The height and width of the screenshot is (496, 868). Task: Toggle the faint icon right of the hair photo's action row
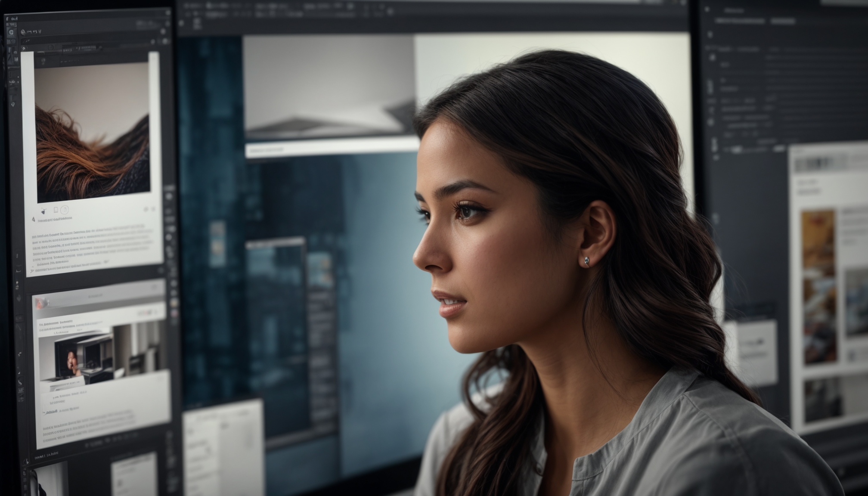point(146,209)
